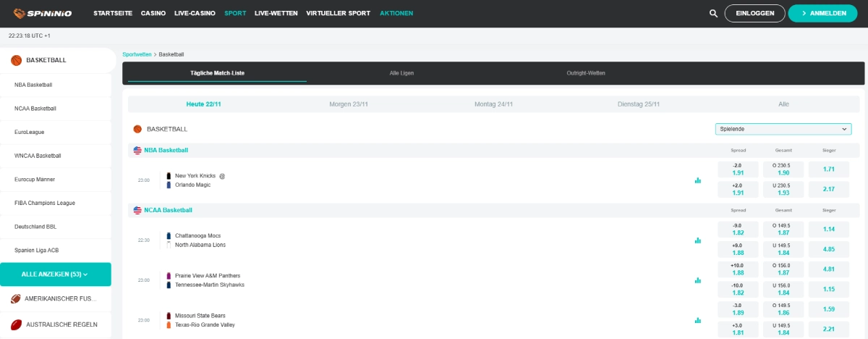Click the American football sport icon
The image size is (868, 339).
[16, 298]
